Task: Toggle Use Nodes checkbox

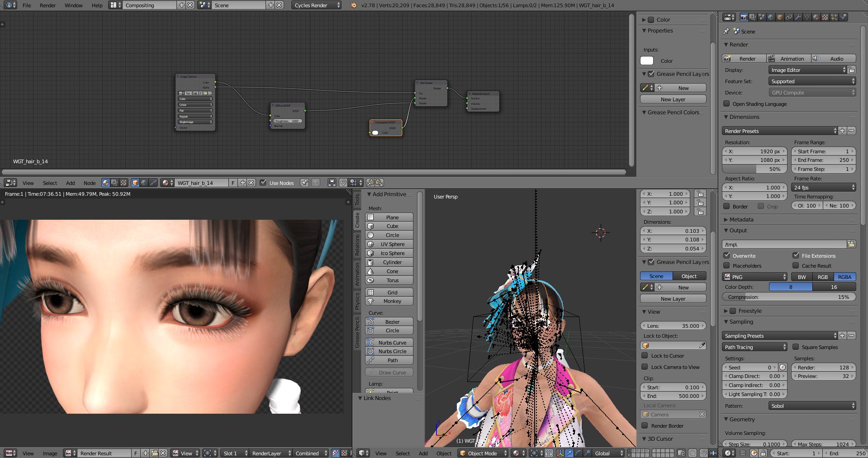Action: (x=263, y=183)
